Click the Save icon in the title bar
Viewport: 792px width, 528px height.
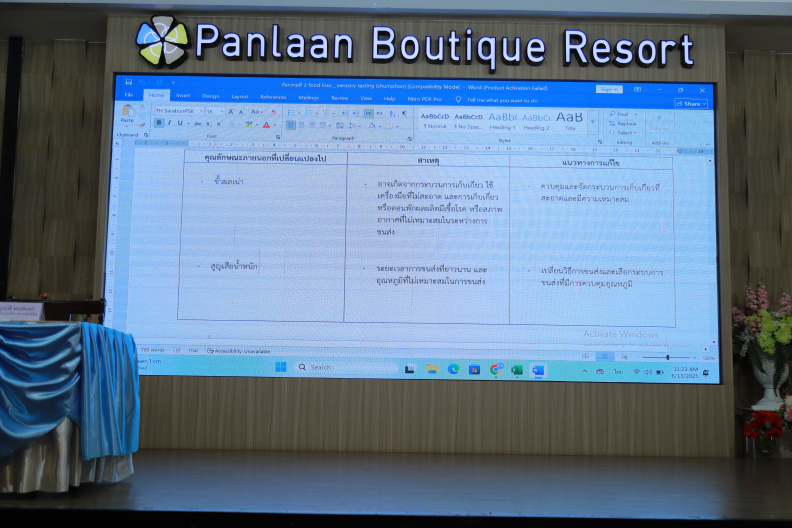pos(129,82)
